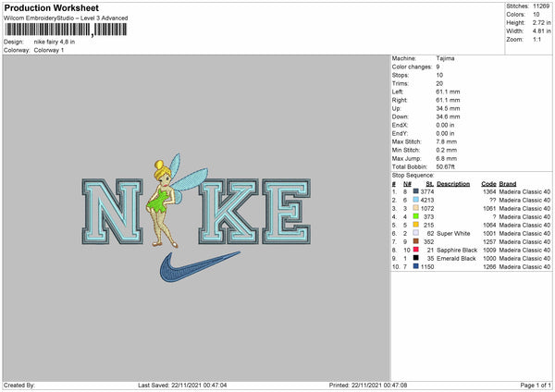Click code 1364 in the first row
Viewport: 555px width, 392px height.
pyautogui.click(x=489, y=191)
